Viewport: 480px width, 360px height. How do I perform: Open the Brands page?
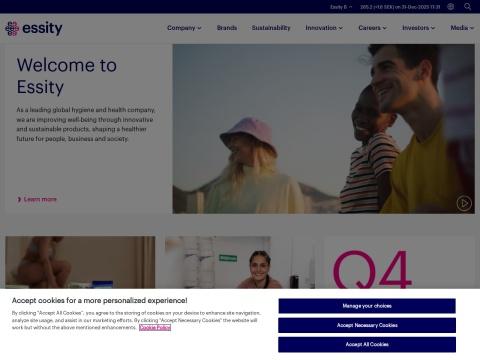coord(227,28)
